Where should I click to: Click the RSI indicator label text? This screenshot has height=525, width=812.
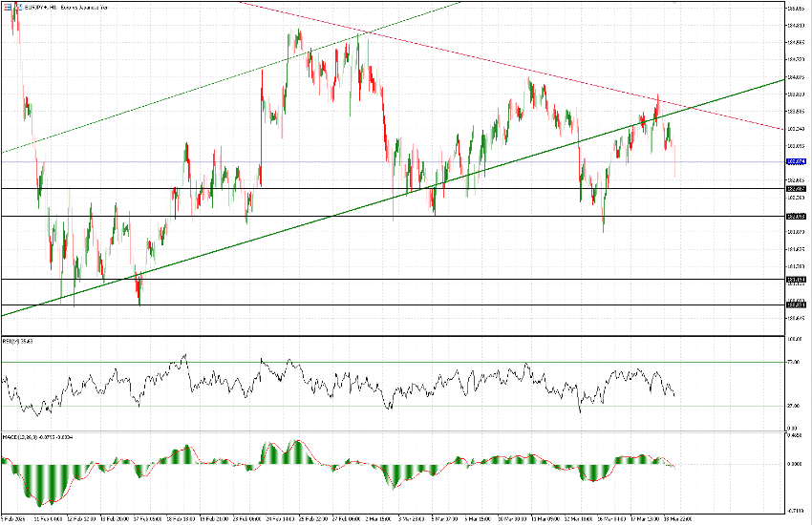pyautogui.click(x=19, y=341)
